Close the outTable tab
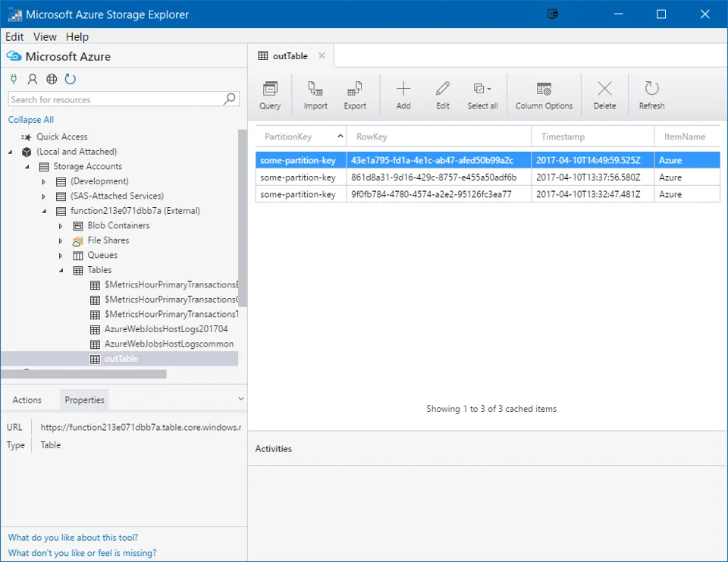 [322, 55]
